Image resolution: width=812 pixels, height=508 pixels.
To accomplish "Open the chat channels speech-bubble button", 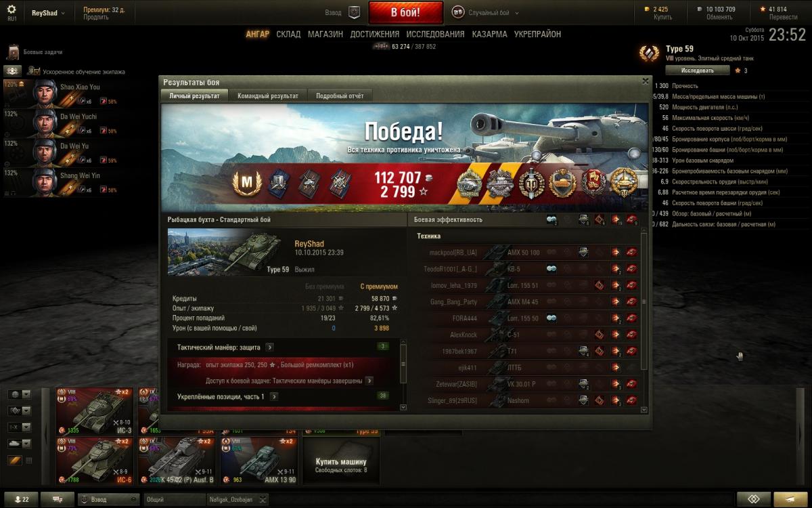I will click(58, 499).
